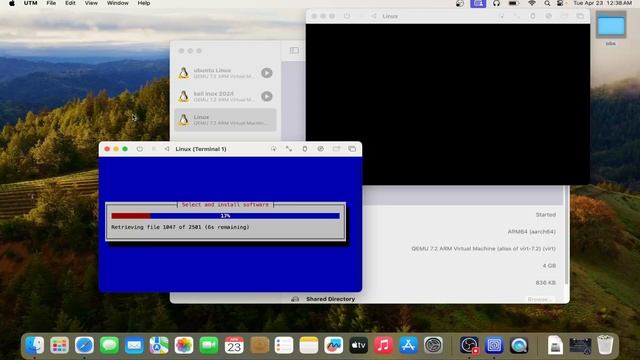Open Maps from the Dock
640x360 pixels.
[x=159, y=345]
